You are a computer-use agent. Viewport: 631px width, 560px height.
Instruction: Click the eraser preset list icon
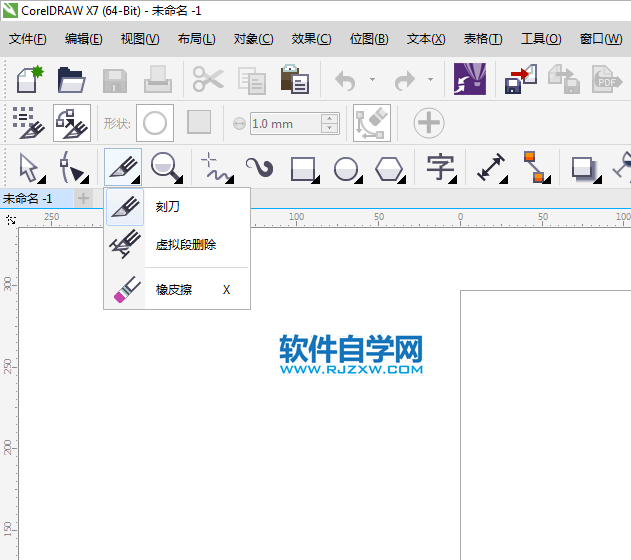pos(29,123)
